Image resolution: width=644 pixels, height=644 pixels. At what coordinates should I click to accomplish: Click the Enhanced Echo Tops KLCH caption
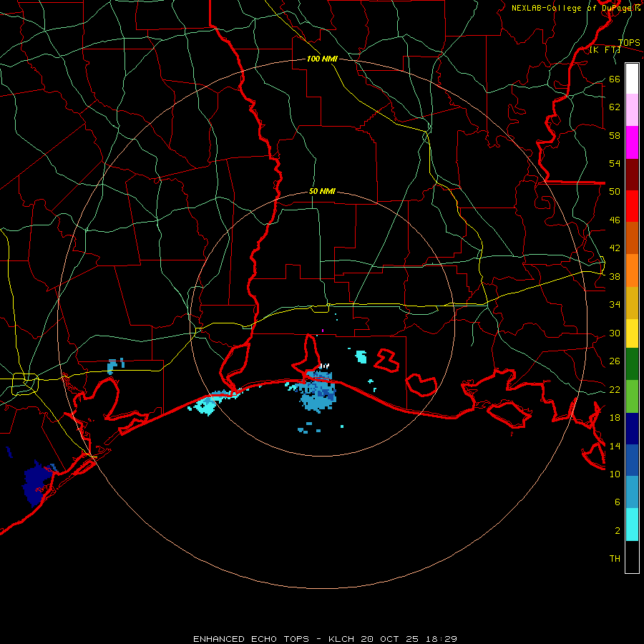point(324,639)
